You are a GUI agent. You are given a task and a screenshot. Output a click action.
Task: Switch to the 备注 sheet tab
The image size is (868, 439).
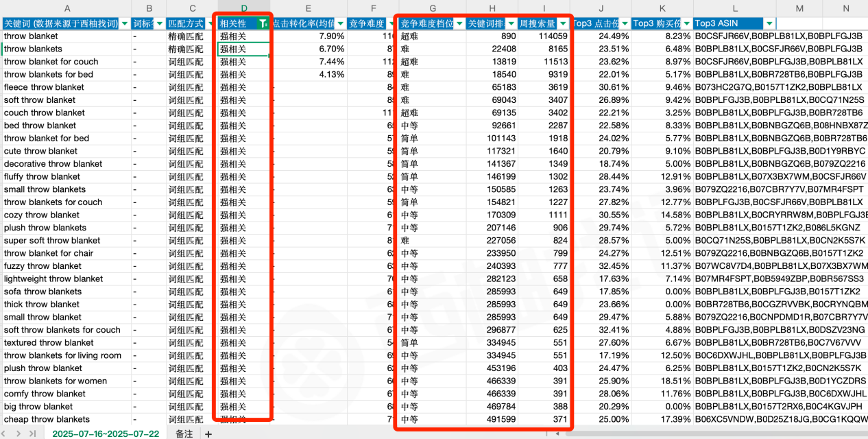[x=184, y=434]
